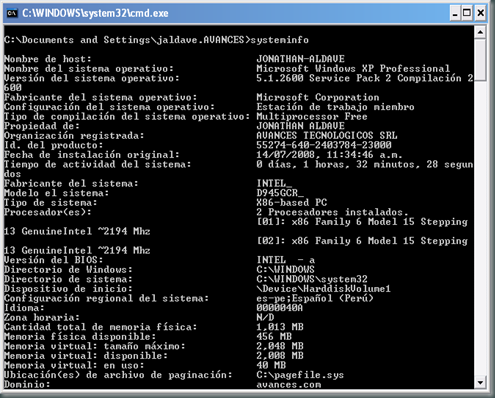Click the JONATHAN-ALDAVE host name value

pos(300,59)
